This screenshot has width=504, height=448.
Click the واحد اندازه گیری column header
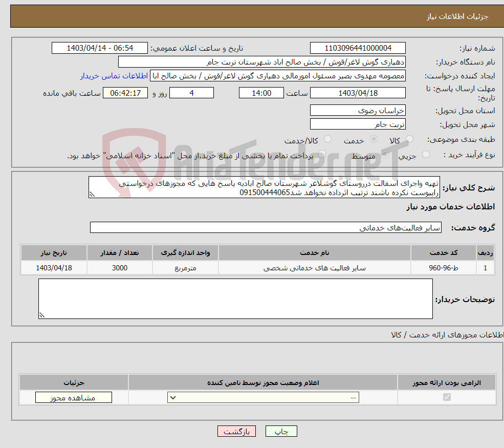point(185,253)
